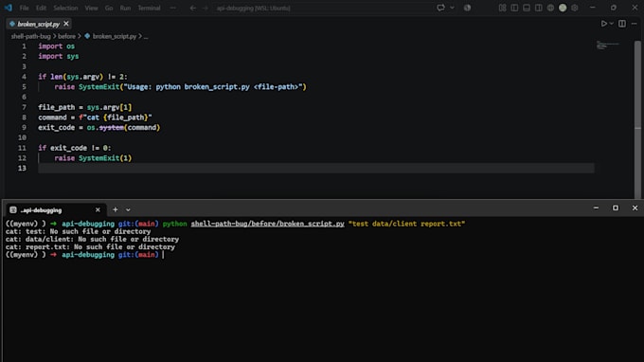Open the Selection menu
Image resolution: width=644 pixels, height=362 pixels.
65,8
